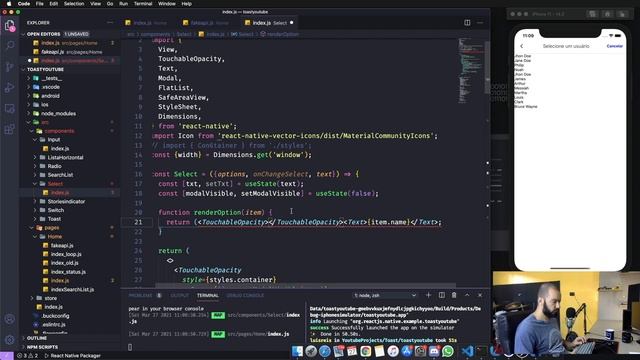
Task: Open Launchpad from the Dock
Action: (x=311, y=351)
